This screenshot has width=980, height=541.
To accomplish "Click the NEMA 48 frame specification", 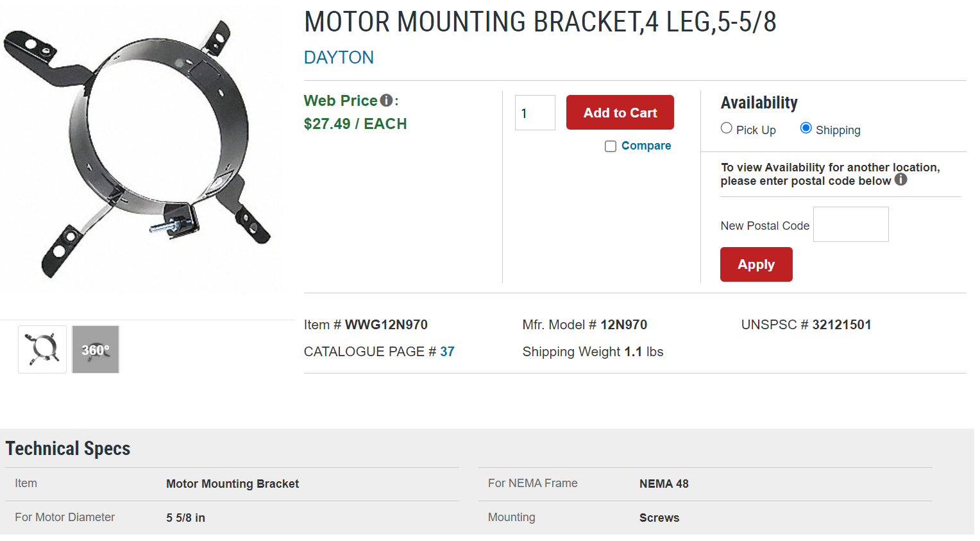I will click(664, 484).
